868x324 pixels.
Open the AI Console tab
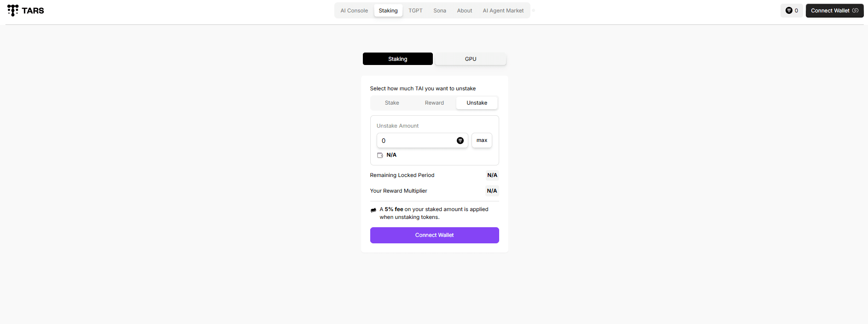click(354, 11)
